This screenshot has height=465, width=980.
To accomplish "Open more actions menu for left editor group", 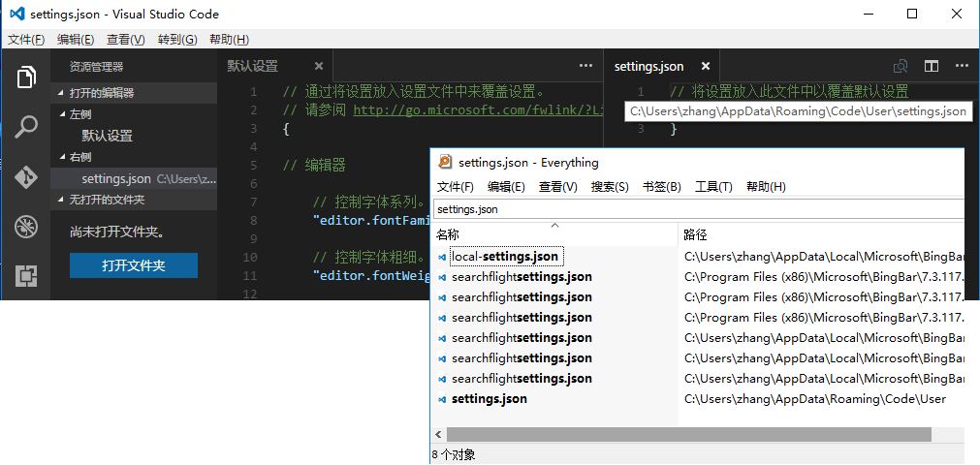I will pos(585,66).
